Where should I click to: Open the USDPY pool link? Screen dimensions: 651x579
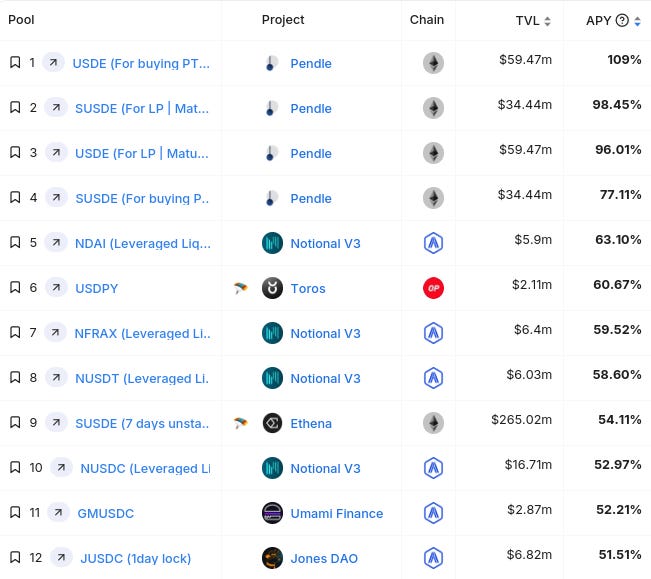(x=97, y=288)
